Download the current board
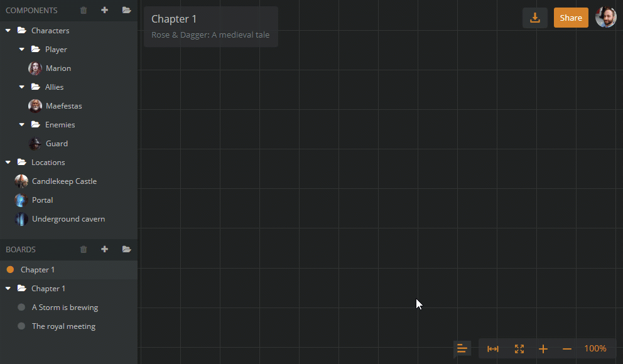 pos(534,18)
